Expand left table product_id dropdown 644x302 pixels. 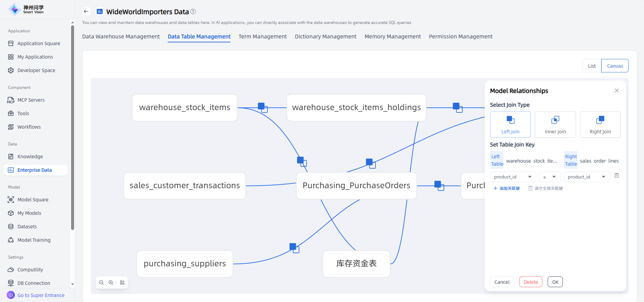pos(512,177)
